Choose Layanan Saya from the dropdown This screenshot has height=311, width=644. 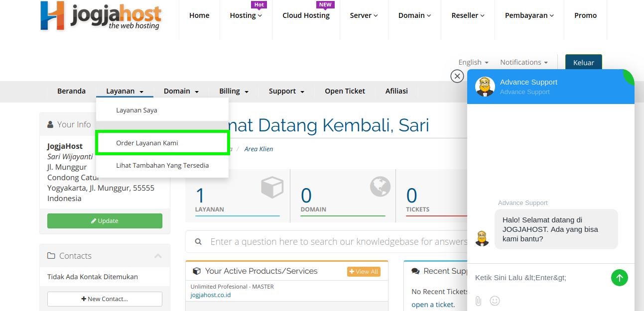coord(136,110)
